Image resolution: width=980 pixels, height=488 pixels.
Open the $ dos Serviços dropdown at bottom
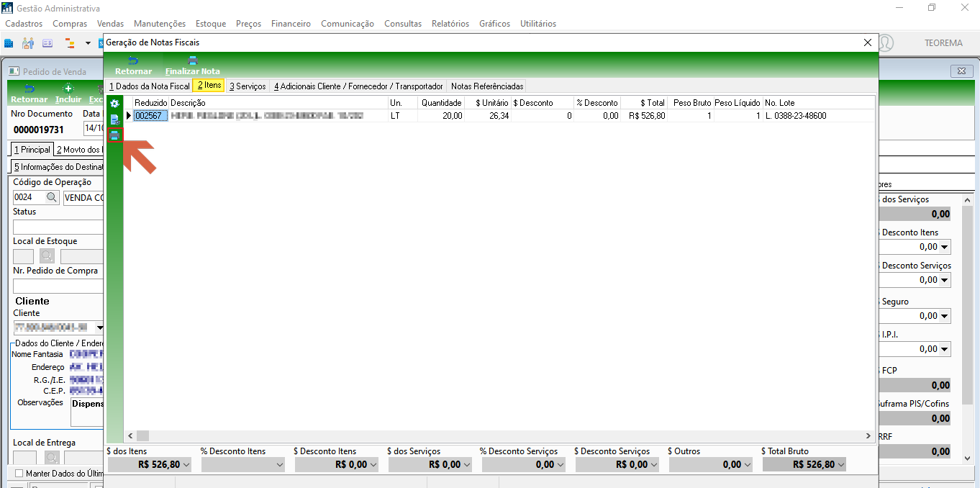pyautogui.click(x=467, y=465)
